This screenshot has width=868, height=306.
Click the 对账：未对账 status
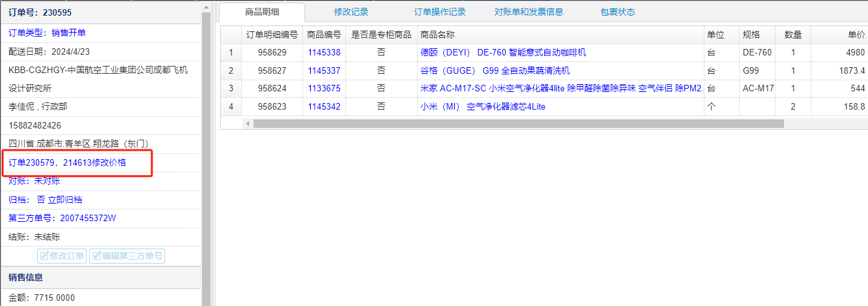[x=34, y=181]
